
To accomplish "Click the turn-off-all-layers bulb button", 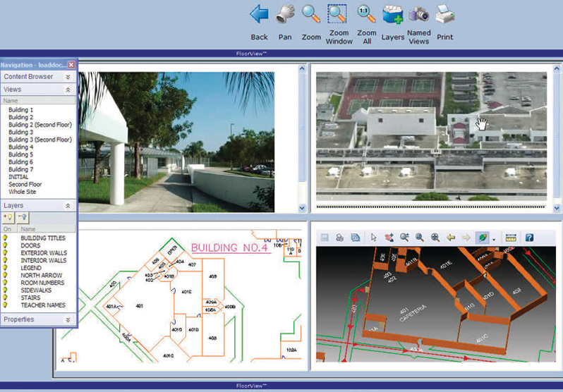I will (23, 218).
